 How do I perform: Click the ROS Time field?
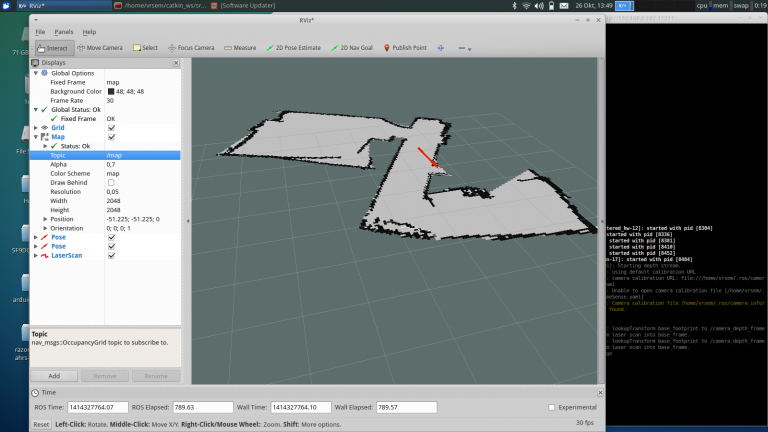pyautogui.click(x=97, y=408)
